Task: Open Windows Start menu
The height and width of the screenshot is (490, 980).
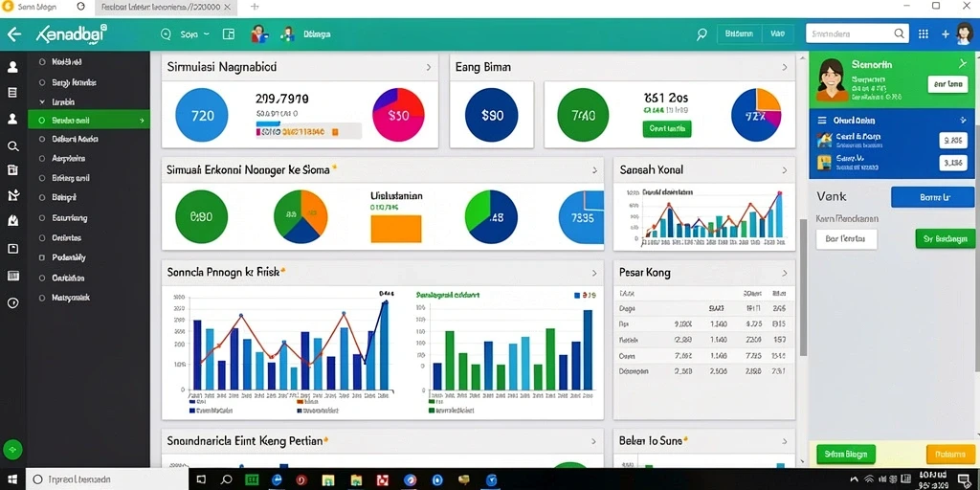Action: pos(12,479)
